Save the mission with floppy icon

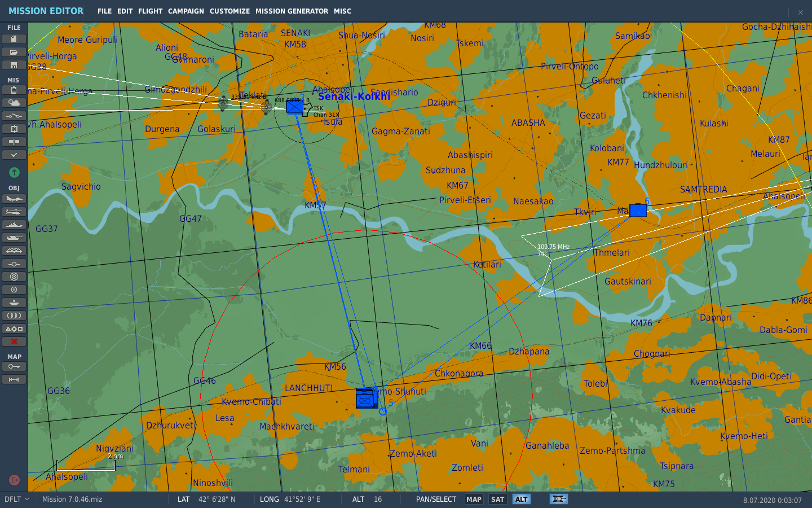14,65
